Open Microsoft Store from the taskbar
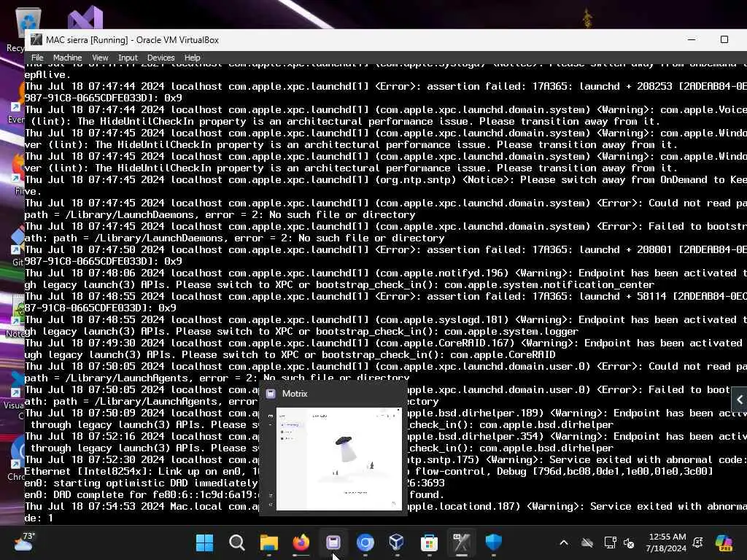 tap(429, 542)
